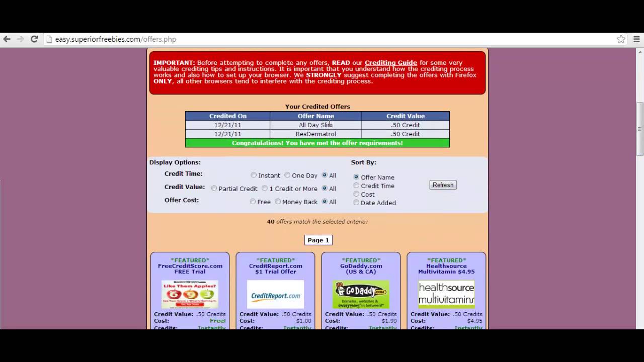644x362 pixels.
Task: Click the CreditReport.com logo image
Action: tap(275, 294)
